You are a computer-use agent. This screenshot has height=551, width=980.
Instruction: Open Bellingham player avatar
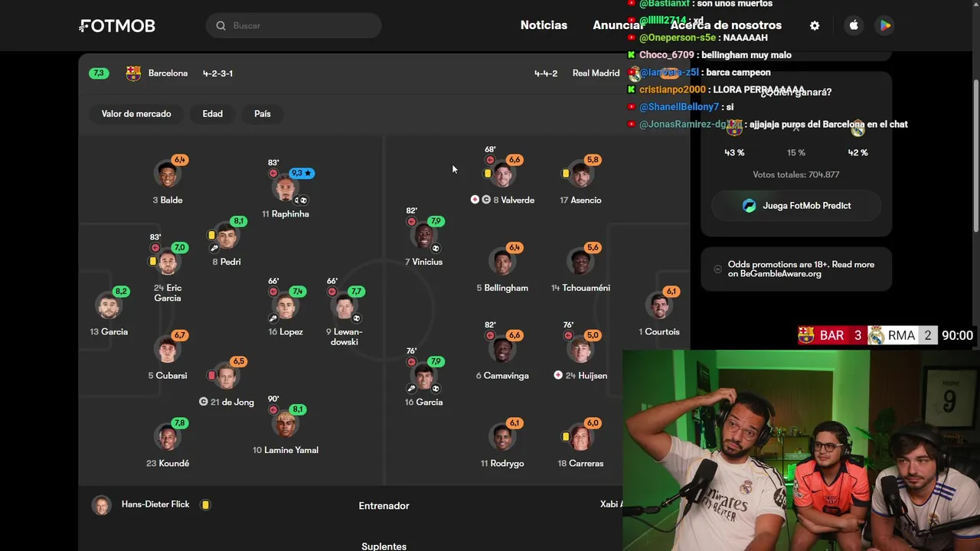point(502,262)
